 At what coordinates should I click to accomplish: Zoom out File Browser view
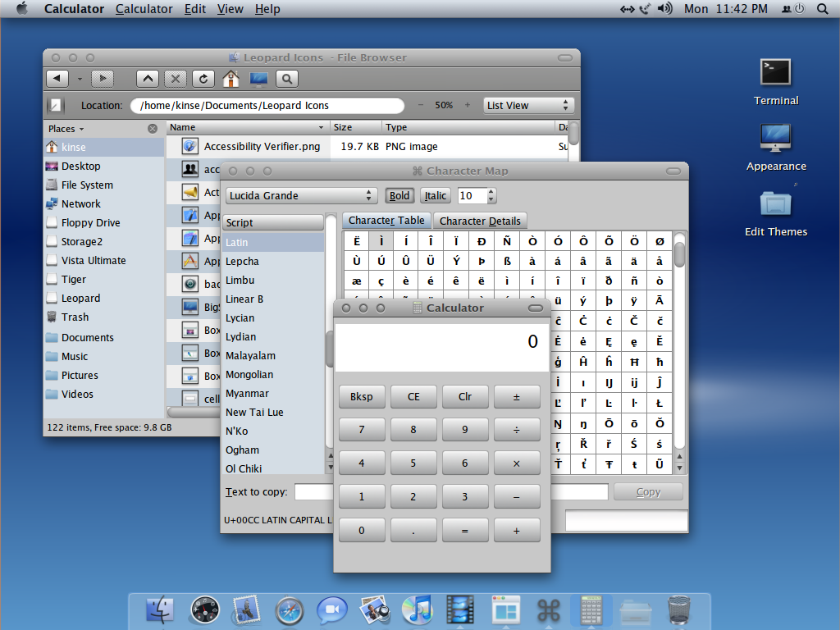coord(421,105)
